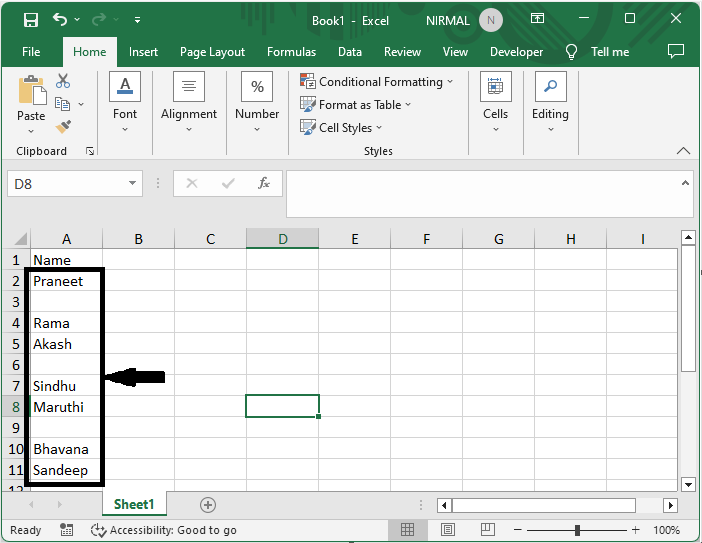Click the horizontal scrollbar right arrow
702x543 pixels.
point(670,505)
